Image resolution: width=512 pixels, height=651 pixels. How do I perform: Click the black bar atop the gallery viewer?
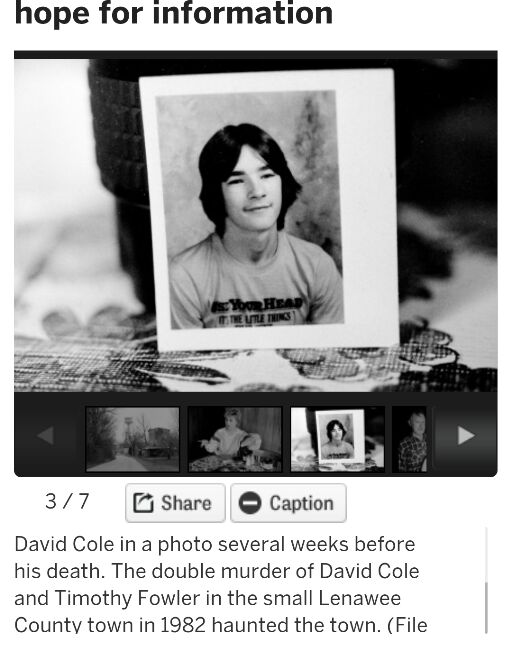[x=256, y=55]
